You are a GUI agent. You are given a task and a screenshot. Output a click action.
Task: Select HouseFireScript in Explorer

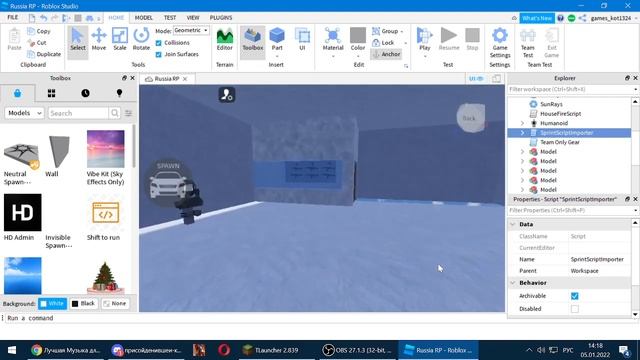click(x=560, y=113)
